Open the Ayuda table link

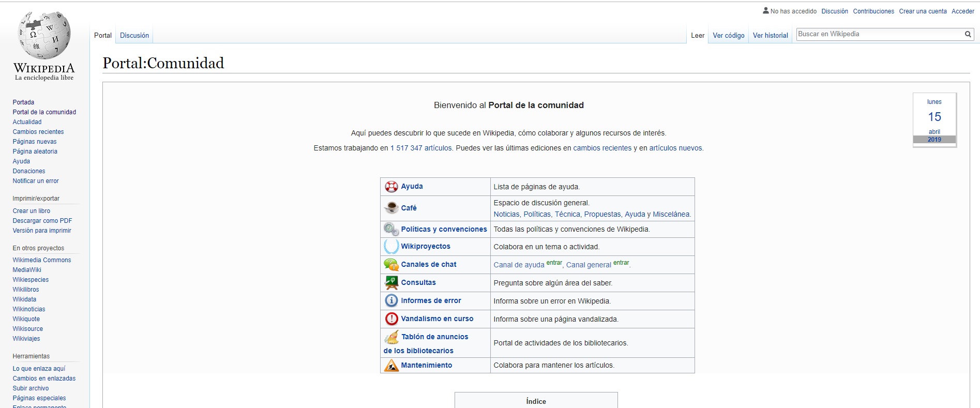click(412, 186)
